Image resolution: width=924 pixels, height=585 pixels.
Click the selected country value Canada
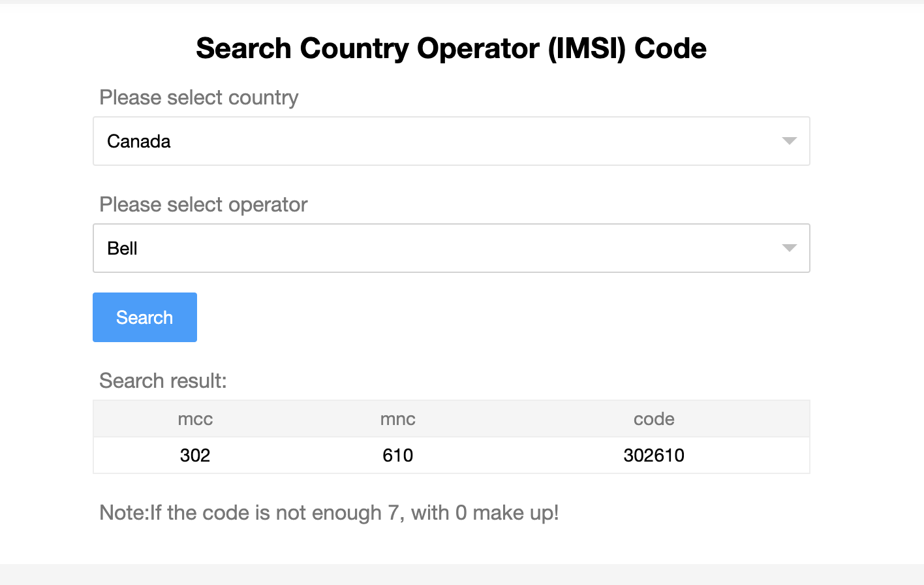coord(139,141)
